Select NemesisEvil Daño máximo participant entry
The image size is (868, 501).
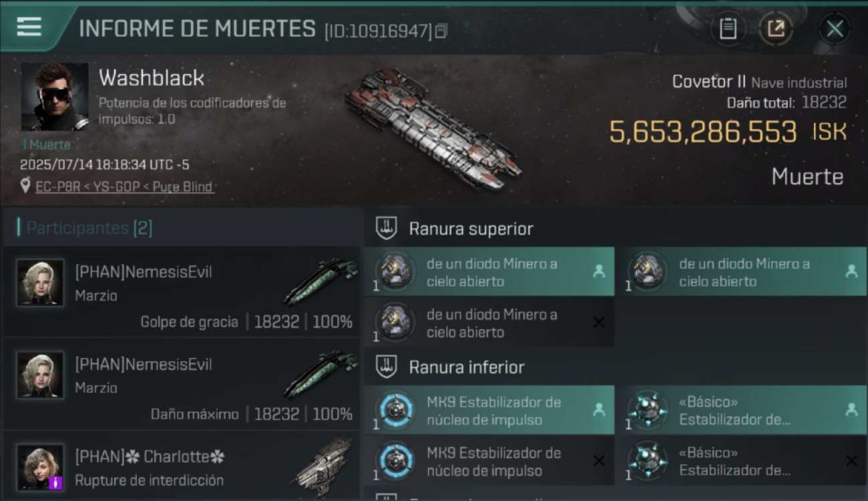pos(182,384)
